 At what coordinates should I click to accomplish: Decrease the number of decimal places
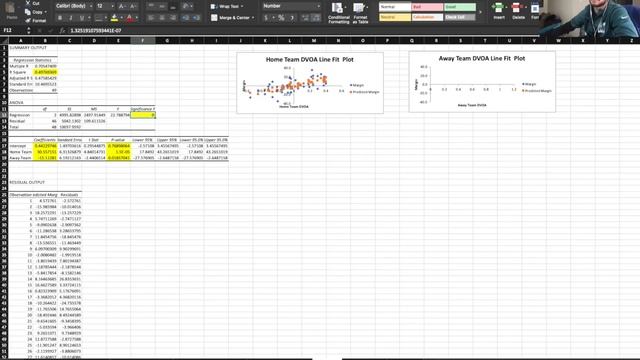tap(316, 18)
